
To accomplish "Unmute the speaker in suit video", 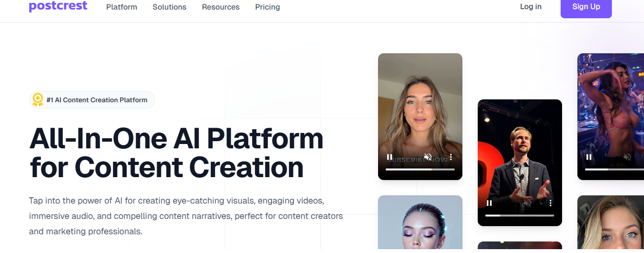I will (x=528, y=203).
